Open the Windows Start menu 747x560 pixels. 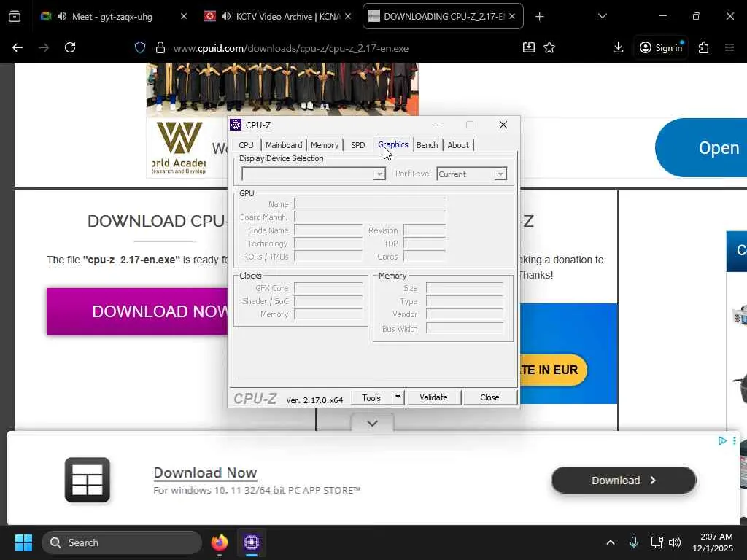23,542
